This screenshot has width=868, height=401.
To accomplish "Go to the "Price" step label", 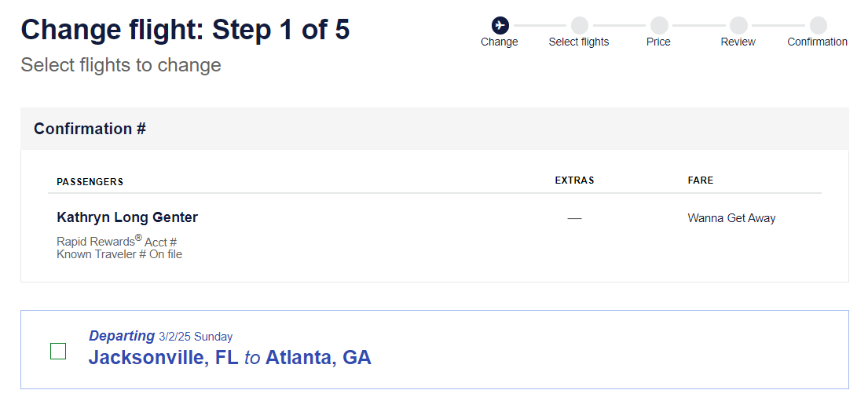I will (658, 42).
